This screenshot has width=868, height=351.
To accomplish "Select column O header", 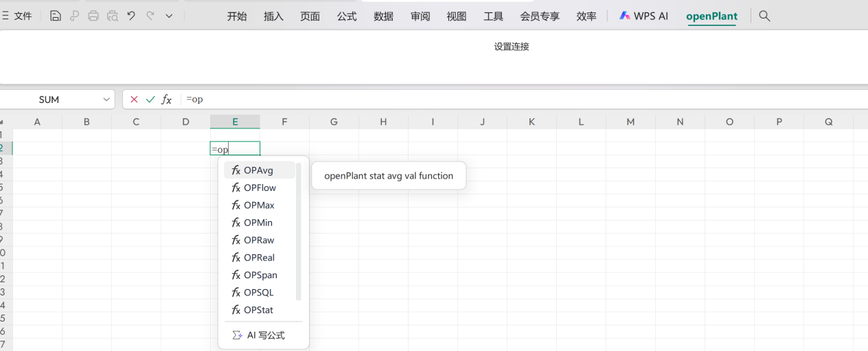I will (x=729, y=122).
